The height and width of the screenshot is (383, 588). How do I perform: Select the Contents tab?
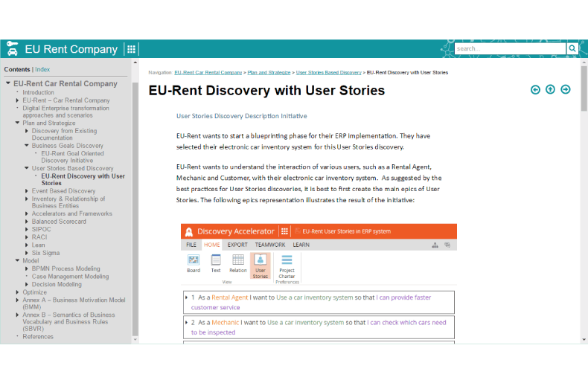pos(17,69)
